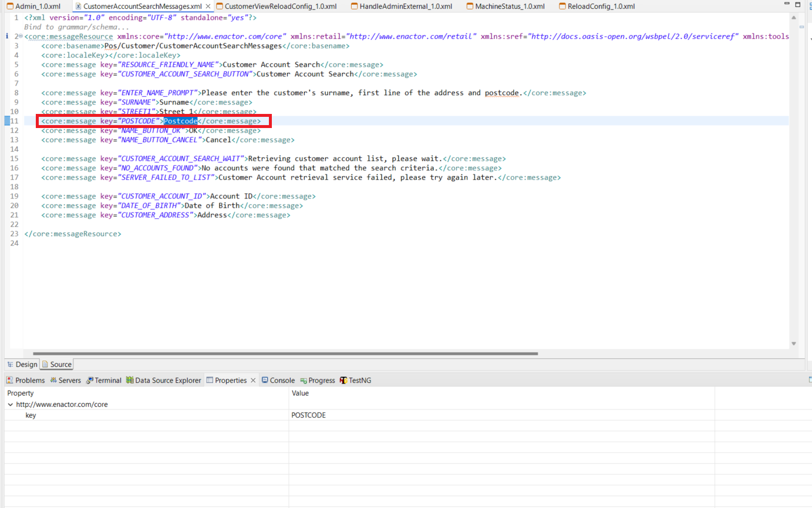812x508 pixels.
Task: Click the 'CUSTOMER_ACCOUNT_ID' key text
Action: (x=161, y=196)
